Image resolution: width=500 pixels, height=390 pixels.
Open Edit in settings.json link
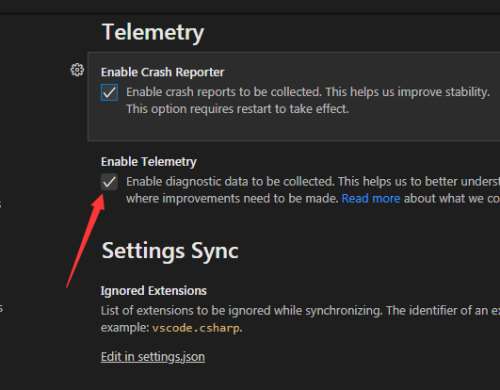153,357
